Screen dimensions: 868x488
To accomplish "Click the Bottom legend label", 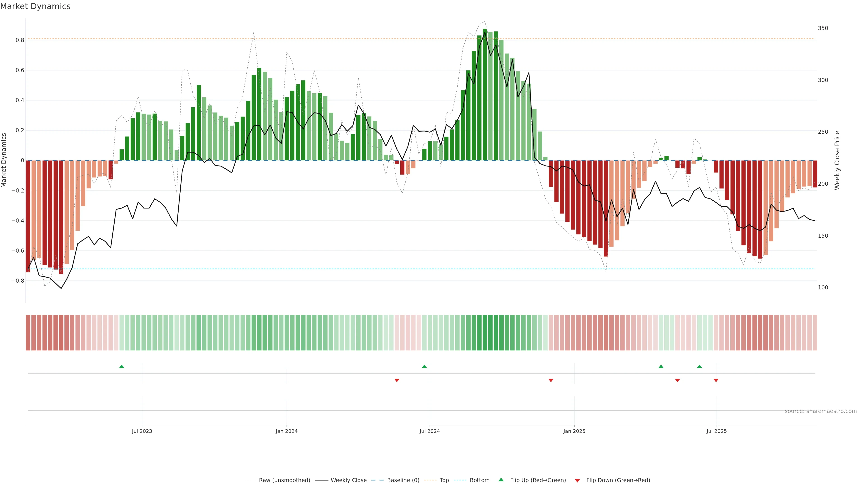I will [479, 480].
